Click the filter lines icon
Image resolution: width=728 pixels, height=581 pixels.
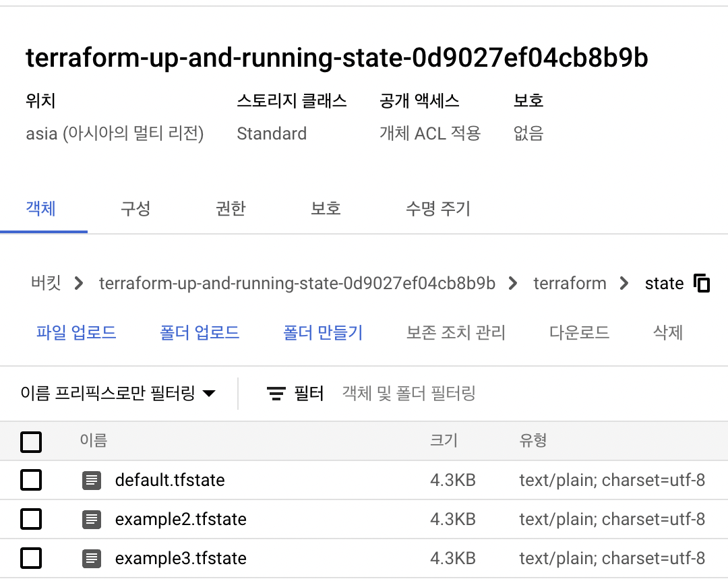276,394
